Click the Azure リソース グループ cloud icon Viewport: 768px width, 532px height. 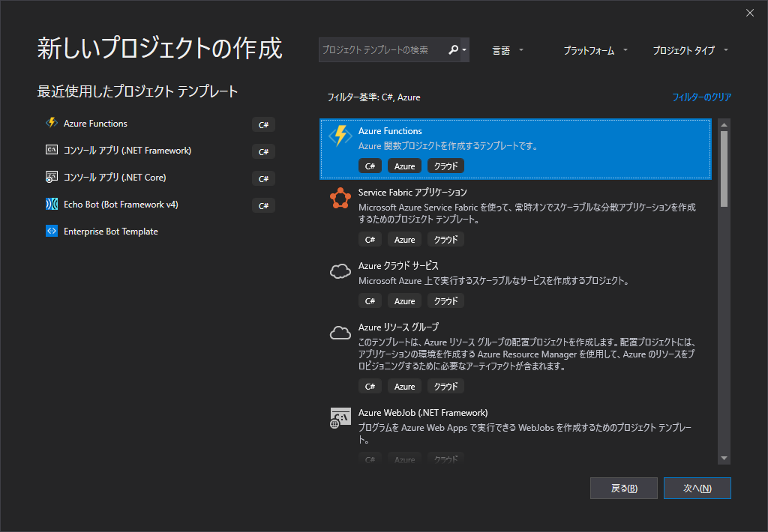point(340,333)
